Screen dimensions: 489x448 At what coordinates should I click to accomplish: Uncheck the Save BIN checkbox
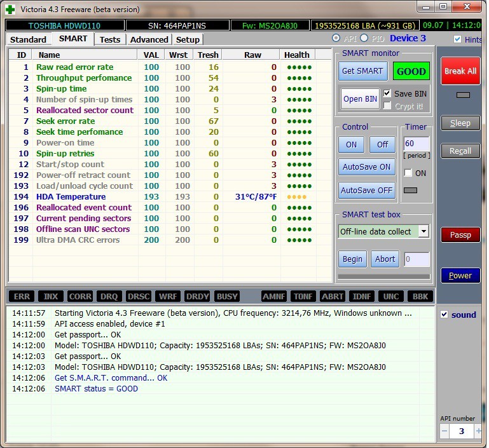pos(387,93)
